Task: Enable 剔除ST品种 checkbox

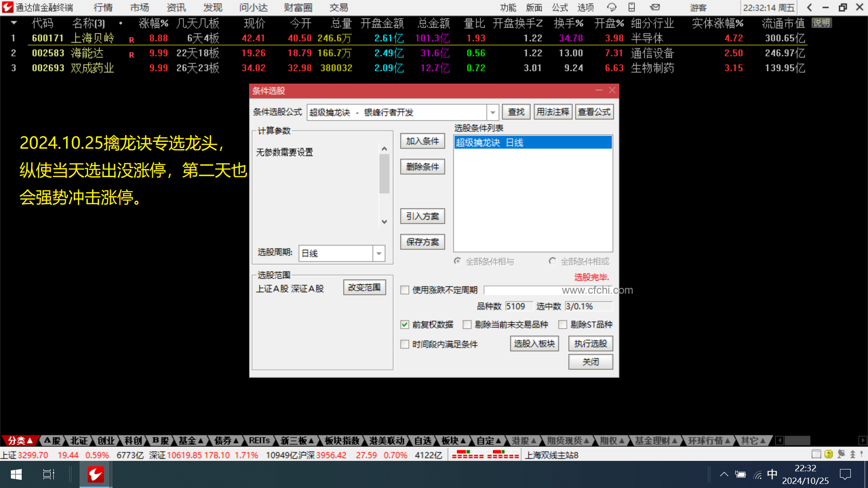Action: pos(563,324)
